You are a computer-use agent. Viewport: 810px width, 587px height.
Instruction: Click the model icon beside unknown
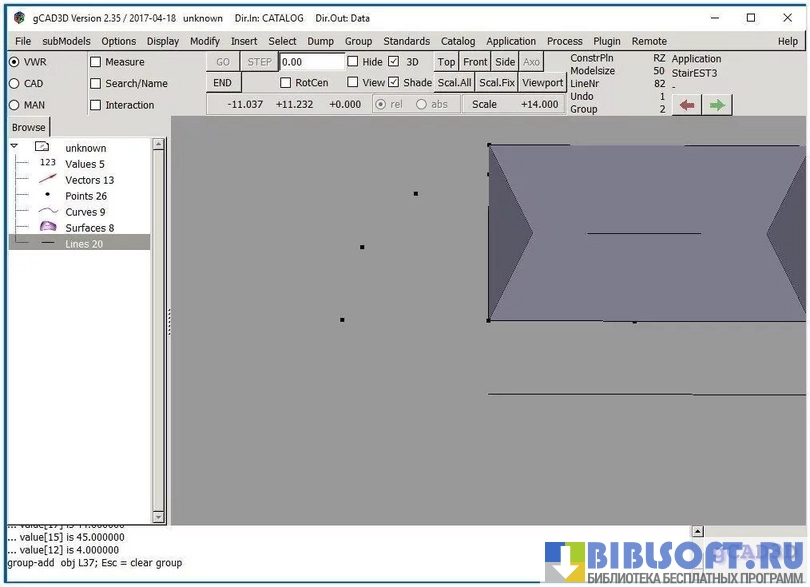42,147
